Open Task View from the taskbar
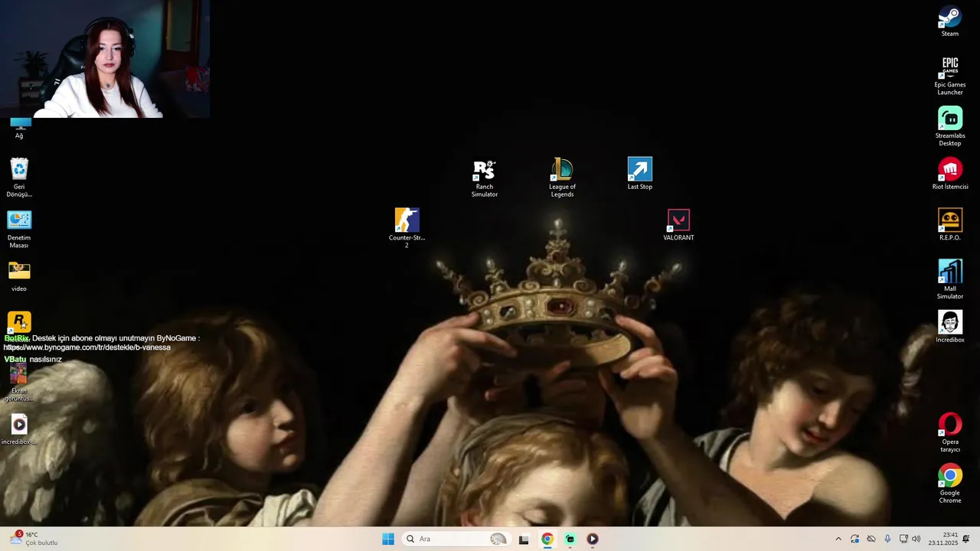 (x=524, y=539)
